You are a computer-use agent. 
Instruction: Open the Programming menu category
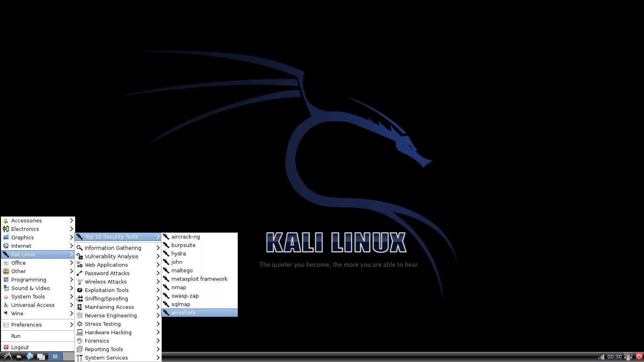(x=38, y=280)
